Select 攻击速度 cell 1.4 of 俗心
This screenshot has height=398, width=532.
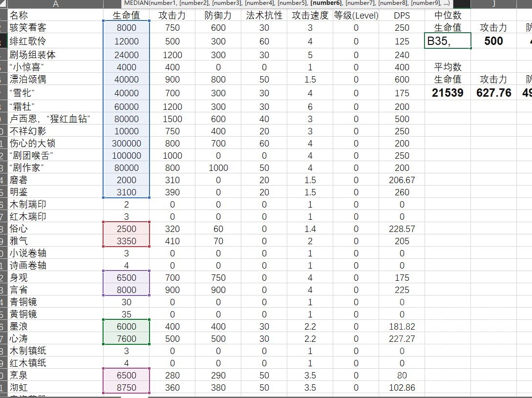310,229
